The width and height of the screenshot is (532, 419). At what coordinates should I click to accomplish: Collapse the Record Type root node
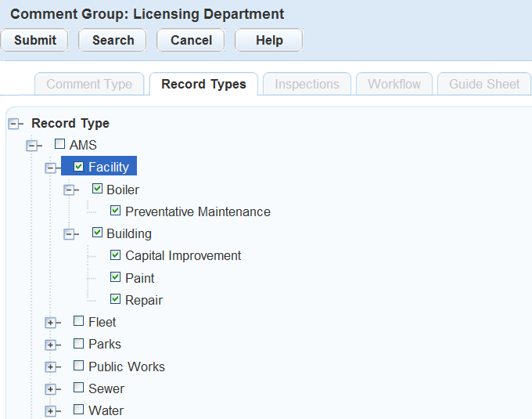click(13, 124)
